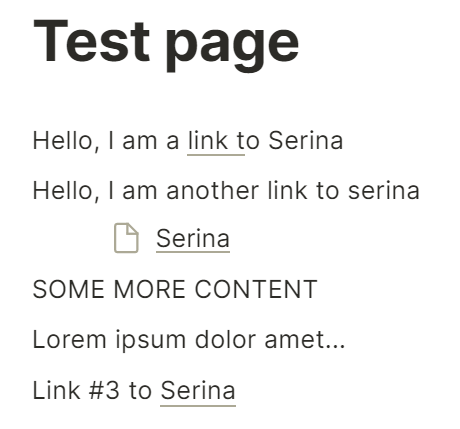
Task: Click the word 'CONTENT' in uppercase line
Action: pos(256,289)
